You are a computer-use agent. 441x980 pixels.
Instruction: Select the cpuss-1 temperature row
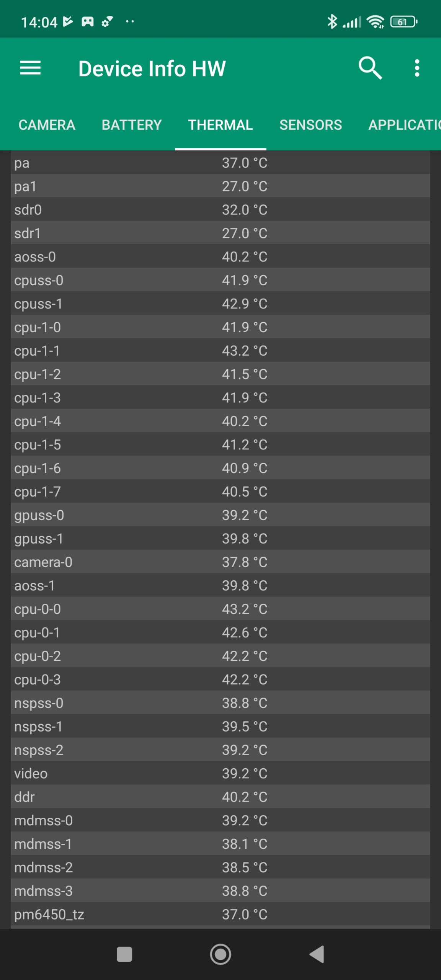tap(220, 304)
